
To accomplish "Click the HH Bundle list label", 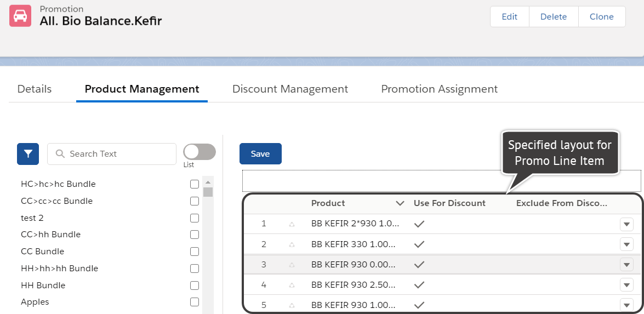I will click(43, 286).
